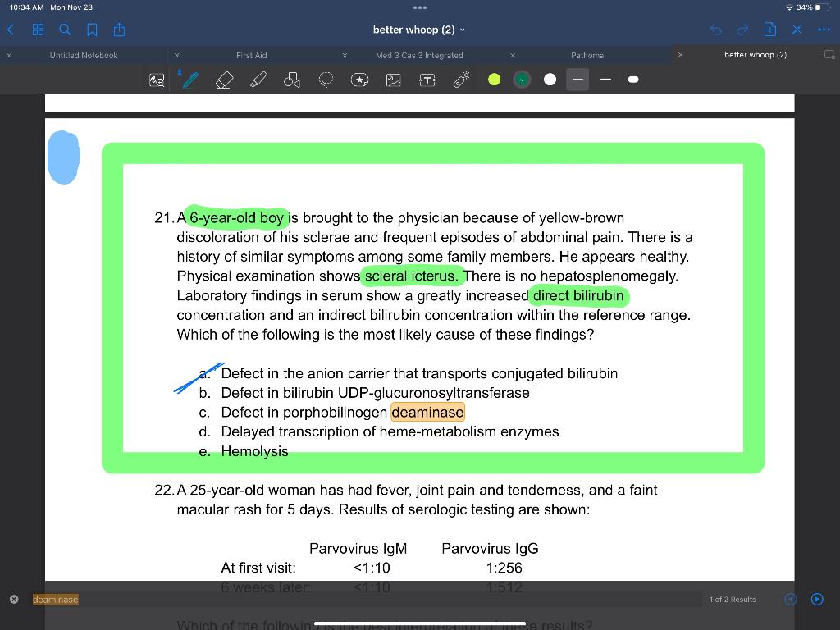Pick the white pen color
Screen dimensions: 840x630
550,80
